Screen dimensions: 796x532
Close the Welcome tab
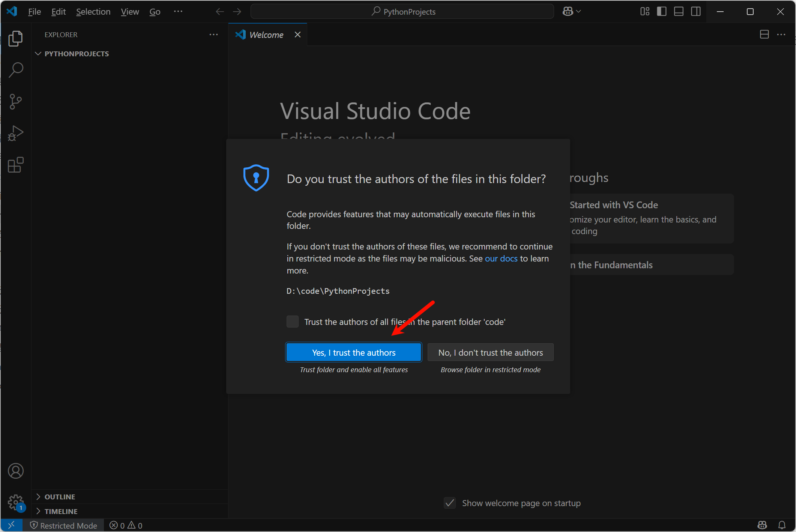tap(297, 35)
